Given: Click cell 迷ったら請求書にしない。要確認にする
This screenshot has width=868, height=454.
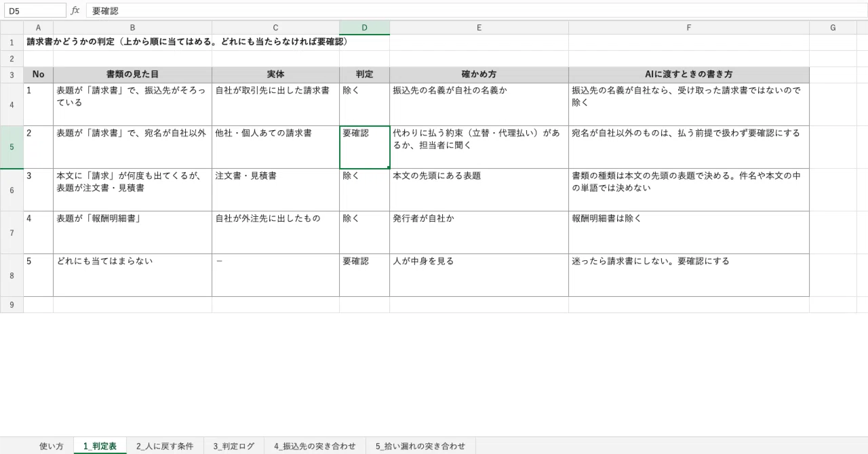Looking at the screenshot, I should [x=688, y=275].
